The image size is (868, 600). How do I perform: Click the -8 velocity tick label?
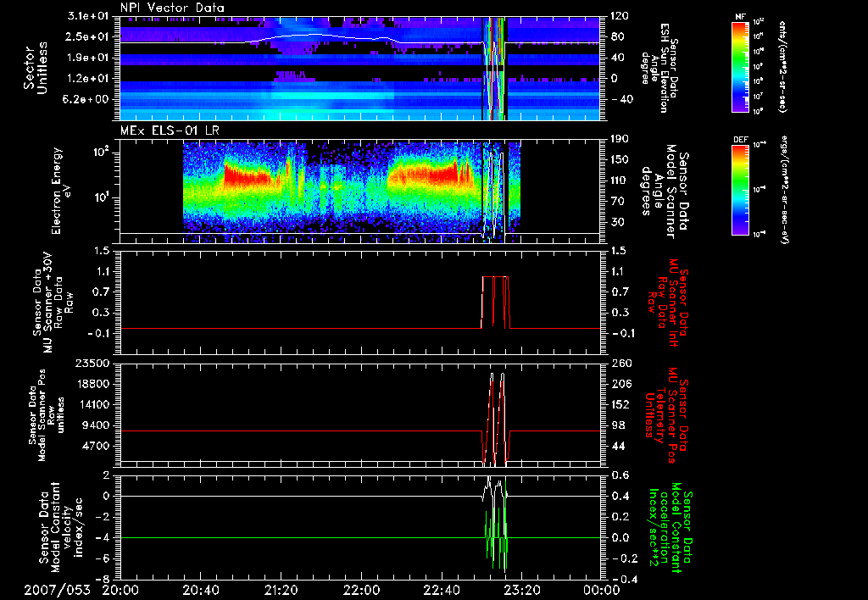coord(103,580)
